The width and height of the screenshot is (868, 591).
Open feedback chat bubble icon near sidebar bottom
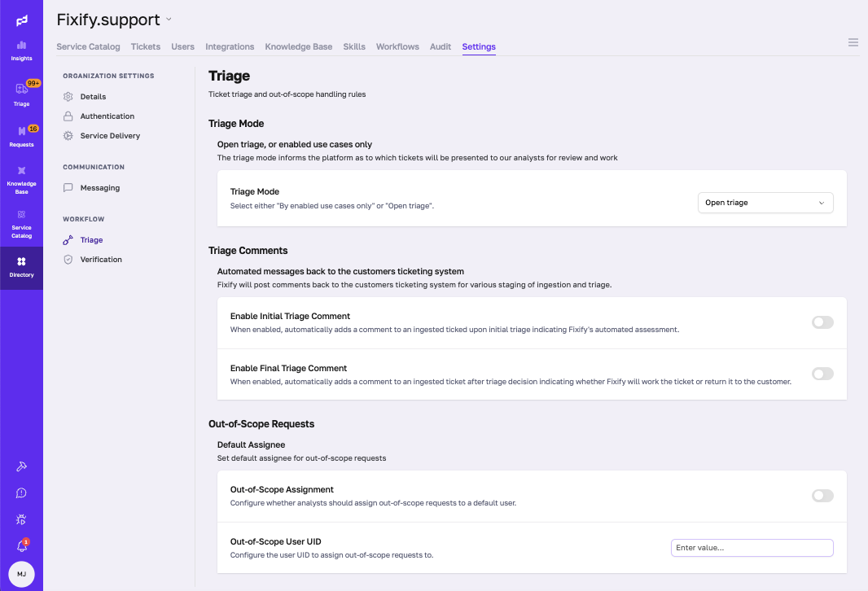click(21, 492)
